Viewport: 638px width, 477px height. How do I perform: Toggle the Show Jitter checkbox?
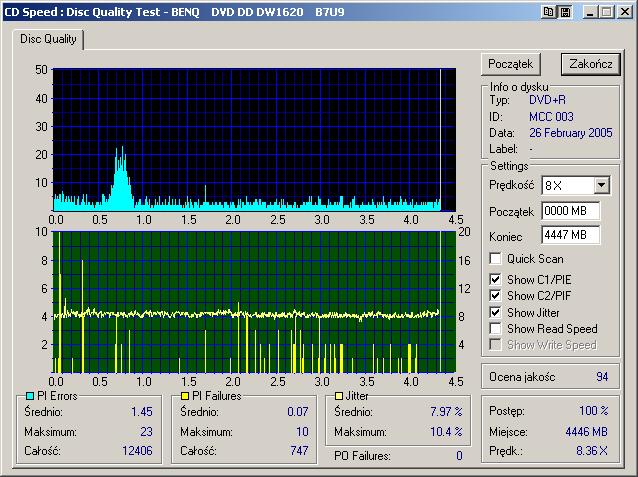pos(495,313)
